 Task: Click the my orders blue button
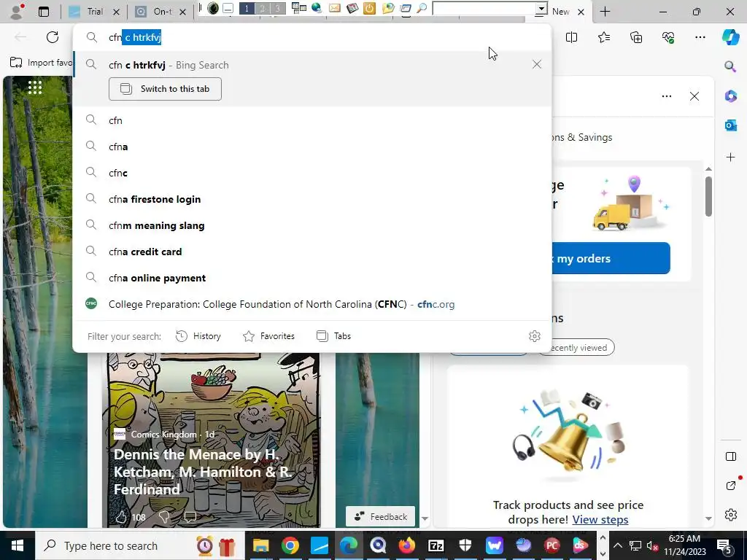click(611, 258)
